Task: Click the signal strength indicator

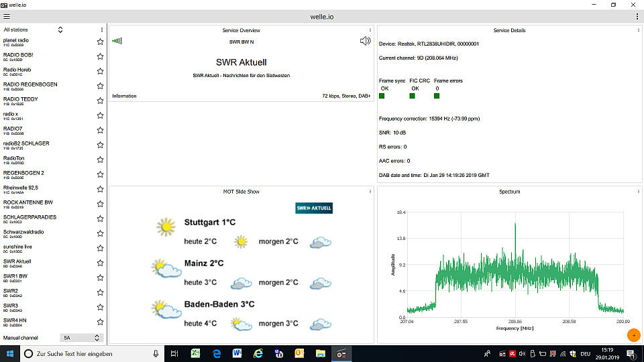Action: pos(117,41)
